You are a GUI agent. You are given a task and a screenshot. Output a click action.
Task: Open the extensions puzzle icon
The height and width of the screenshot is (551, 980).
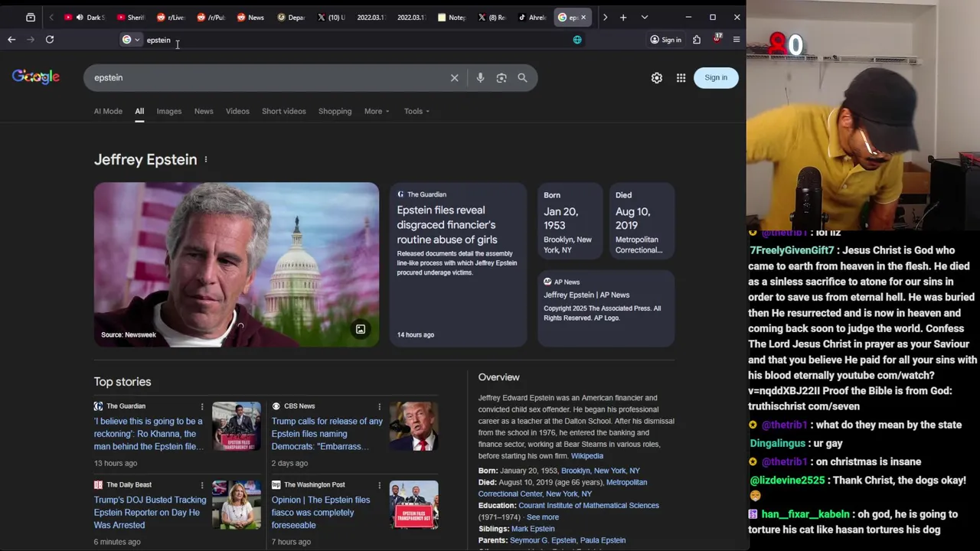697,40
